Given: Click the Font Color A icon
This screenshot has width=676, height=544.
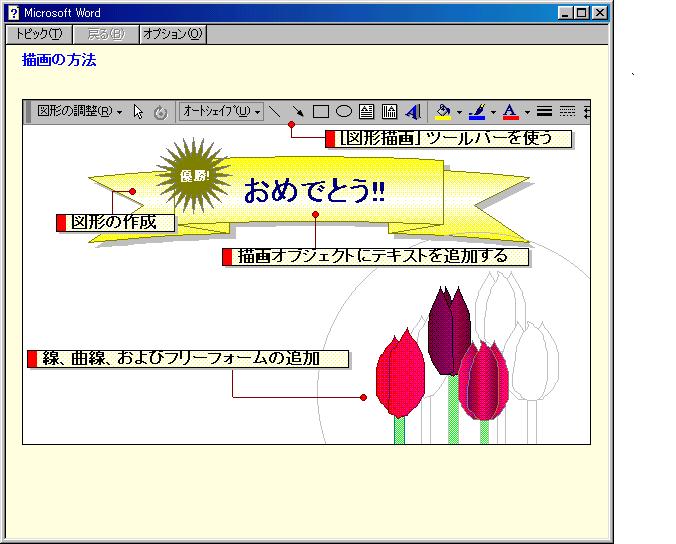Looking at the screenshot, I should click(511, 112).
